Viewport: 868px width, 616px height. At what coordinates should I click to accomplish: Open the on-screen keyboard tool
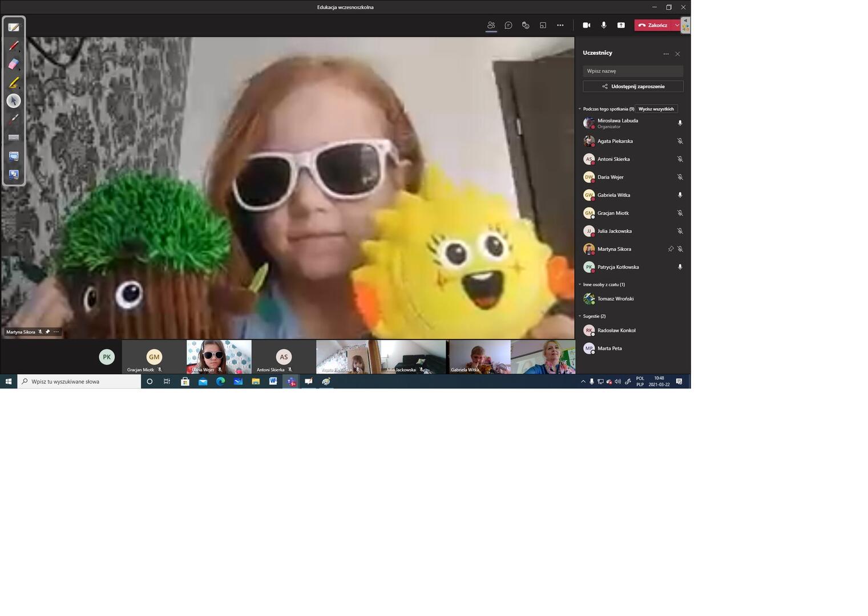pos(14,137)
